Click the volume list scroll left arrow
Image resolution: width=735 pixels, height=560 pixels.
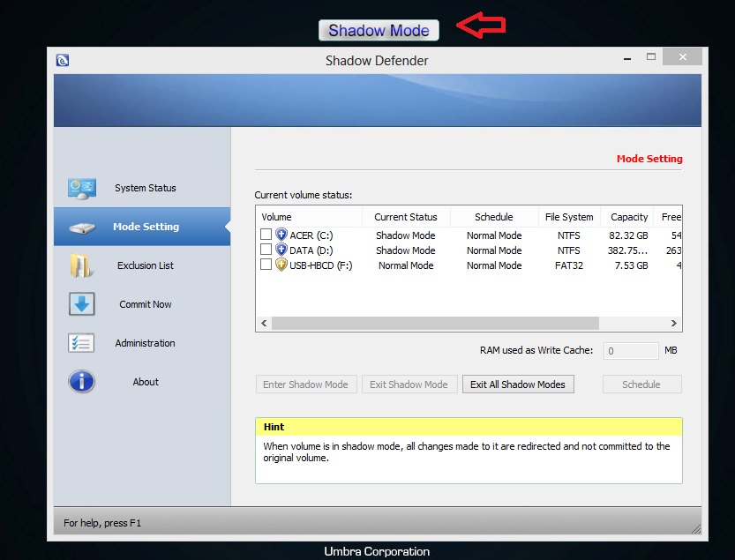tap(264, 324)
